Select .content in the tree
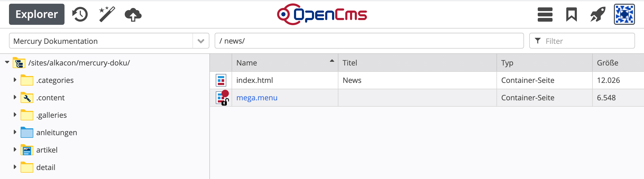644x179 pixels. point(50,98)
